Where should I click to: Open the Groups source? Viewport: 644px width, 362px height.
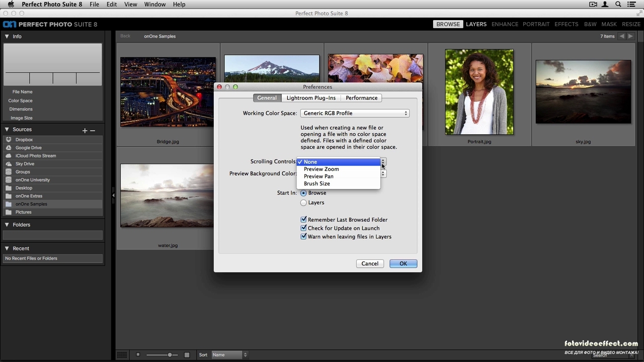pos(52,172)
